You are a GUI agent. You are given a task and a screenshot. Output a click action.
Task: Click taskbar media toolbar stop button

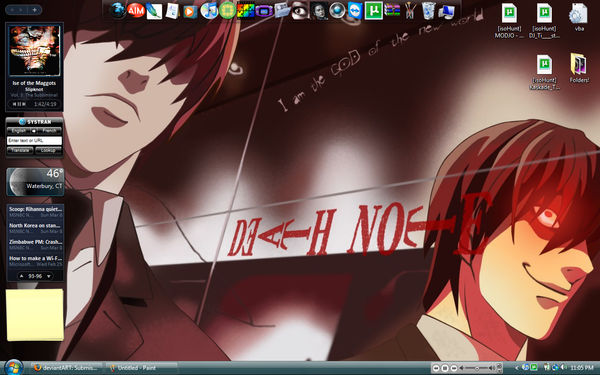pyautogui.click(x=445, y=368)
